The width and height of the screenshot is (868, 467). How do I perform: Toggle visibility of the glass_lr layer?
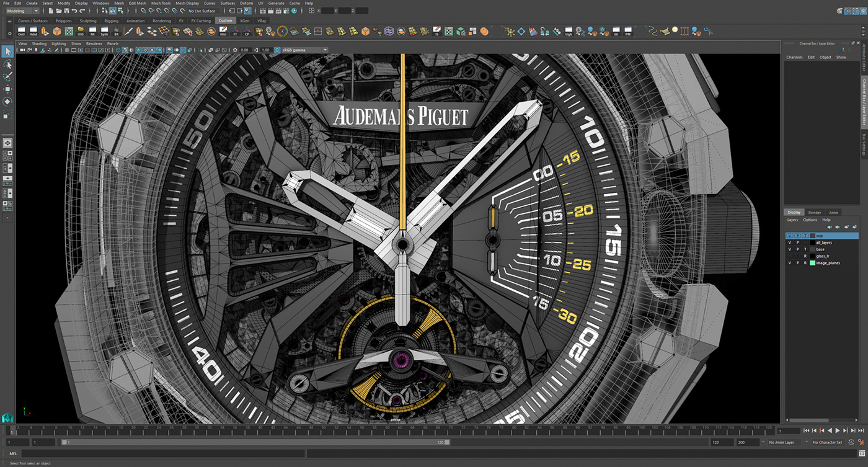(x=789, y=256)
